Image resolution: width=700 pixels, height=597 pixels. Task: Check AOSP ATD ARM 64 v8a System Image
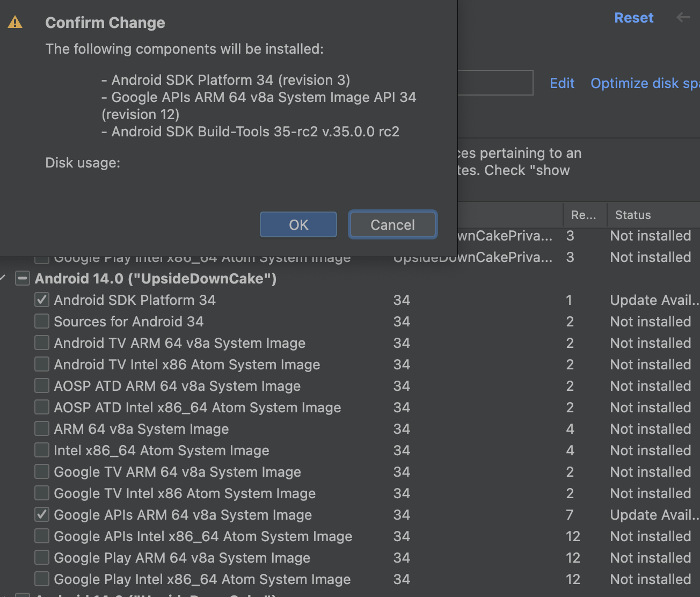pos(42,385)
